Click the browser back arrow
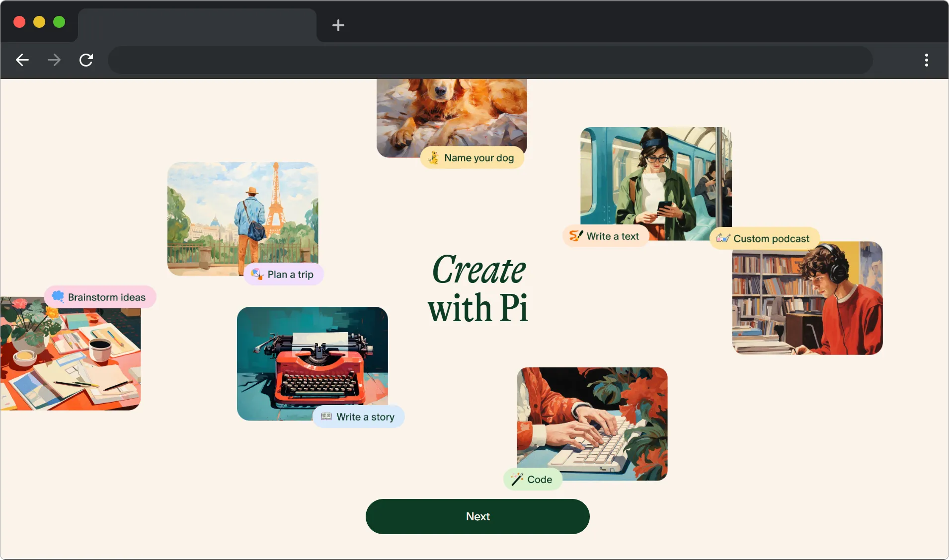 pyautogui.click(x=22, y=60)
